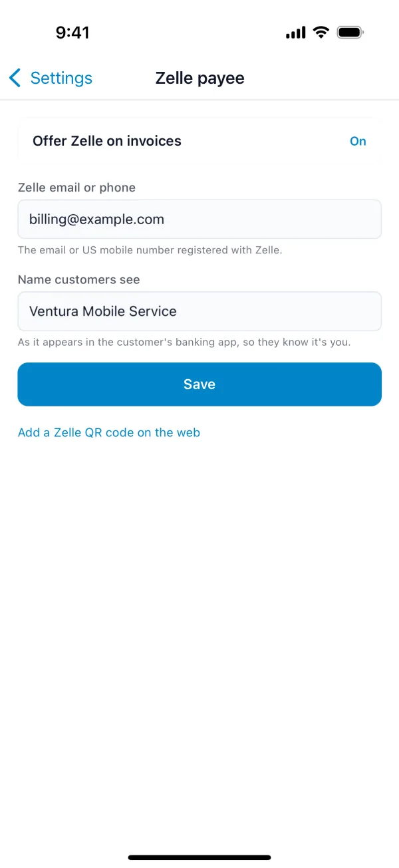Image resolution: width=399 pixels, height=868 pixels.
Task: Focus the billing@example.com input field
Action: coord(199,219)
